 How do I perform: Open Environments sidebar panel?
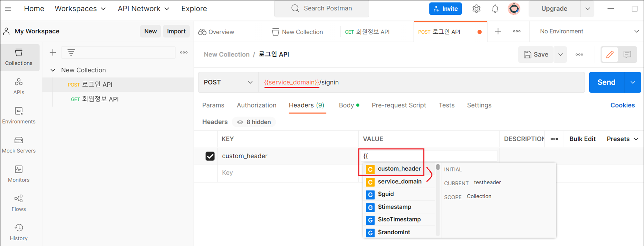click(x=19, y=115)
